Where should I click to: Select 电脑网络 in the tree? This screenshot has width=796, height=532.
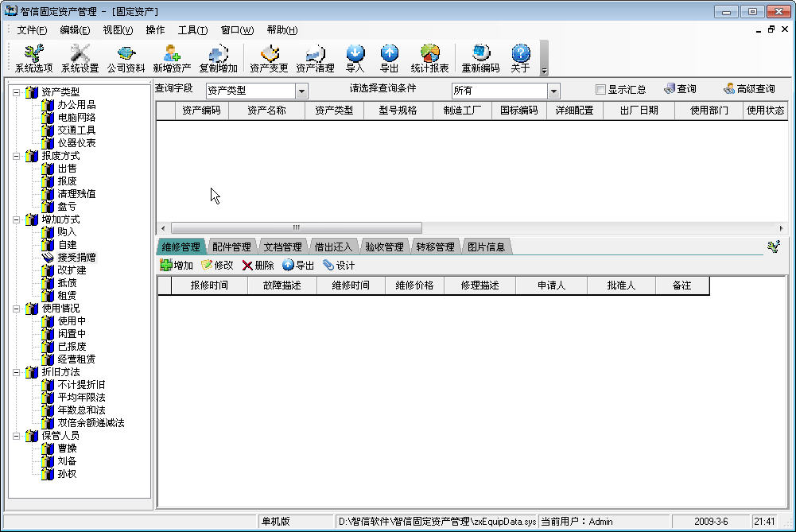click(76, 117)
